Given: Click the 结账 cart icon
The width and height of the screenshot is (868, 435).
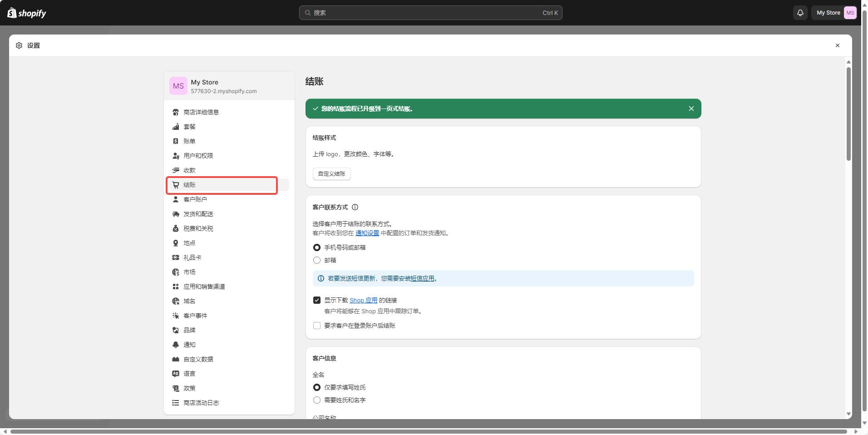Looking at the screenshot, I should [176, 185].
